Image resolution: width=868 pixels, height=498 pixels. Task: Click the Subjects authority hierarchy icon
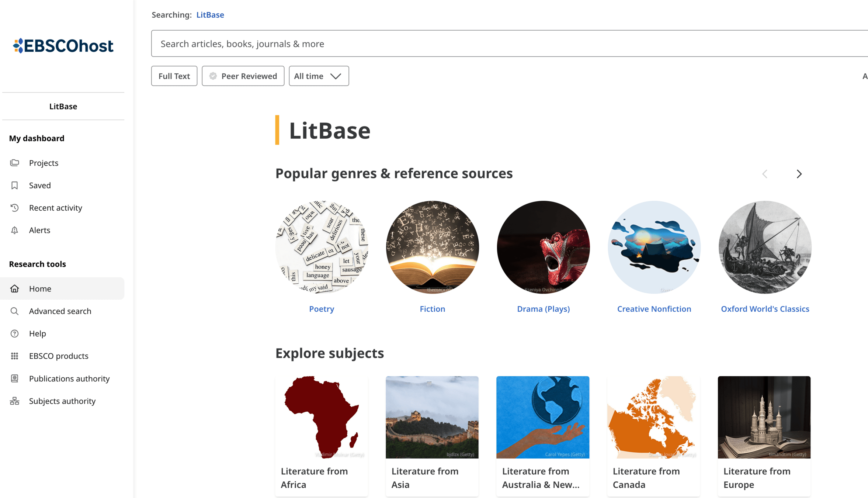(x=14, y=401)
